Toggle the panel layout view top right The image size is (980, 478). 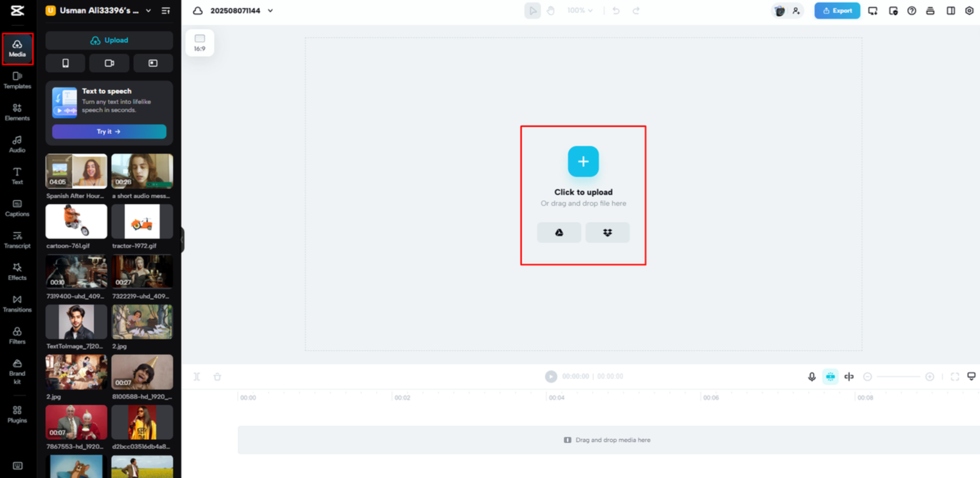pos(950,11)
